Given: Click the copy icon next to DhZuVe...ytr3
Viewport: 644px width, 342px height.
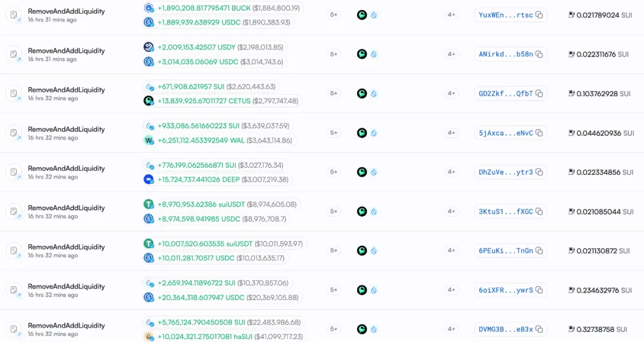Looking at the screenshot, I should [539, 172].
